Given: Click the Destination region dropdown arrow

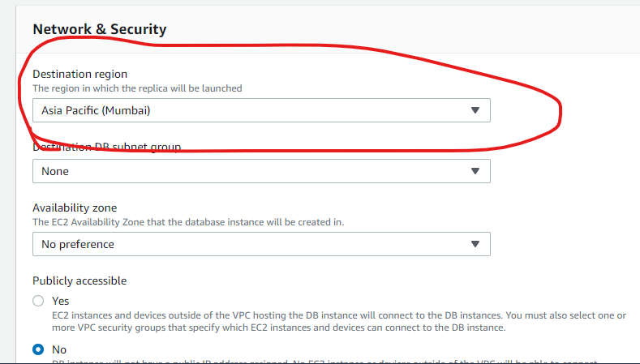Looking at the screenshot, I should (x=475, y=110).
